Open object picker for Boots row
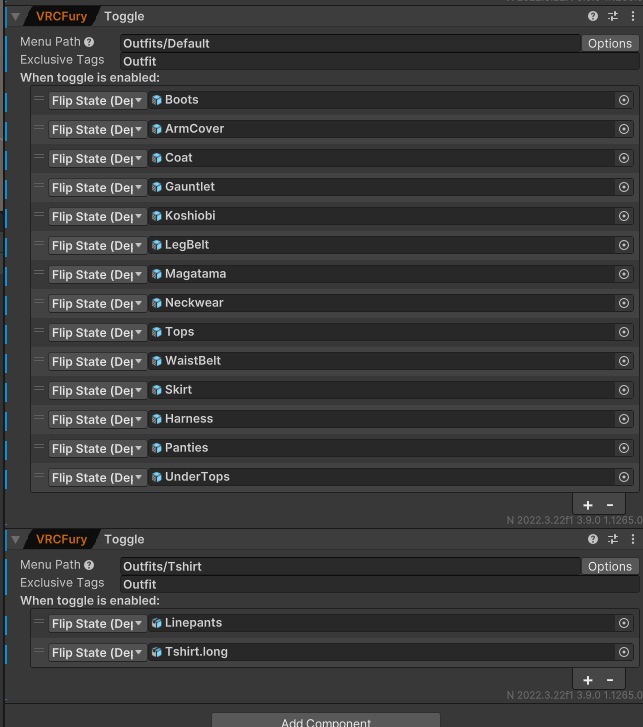The width and height of the screenshot is (643, 727). (624, 100)
